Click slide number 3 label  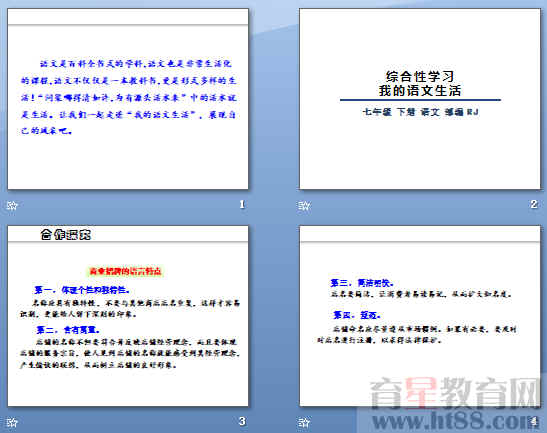(x=242, y=421)
